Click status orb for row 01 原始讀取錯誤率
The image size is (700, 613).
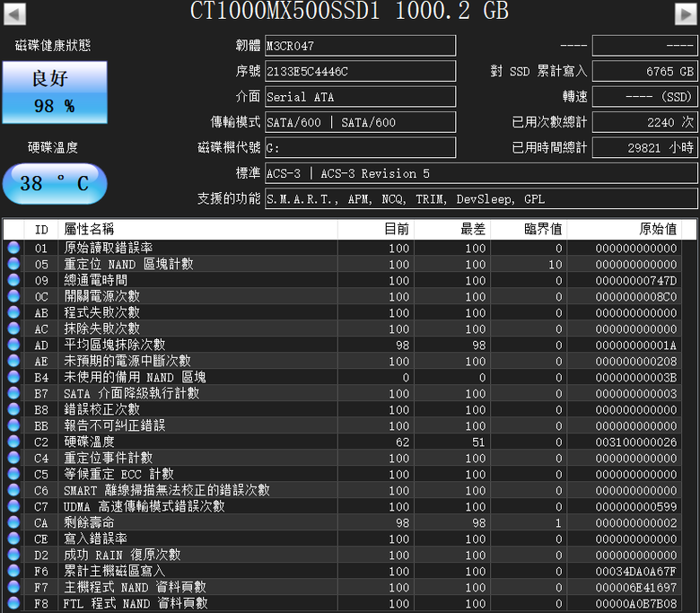click(13, 248)
